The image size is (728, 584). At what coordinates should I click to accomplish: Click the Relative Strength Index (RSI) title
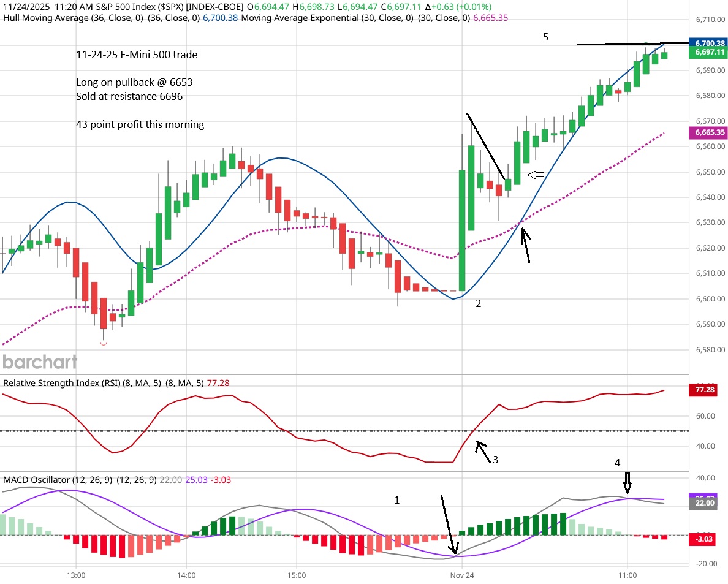(61, 383)
